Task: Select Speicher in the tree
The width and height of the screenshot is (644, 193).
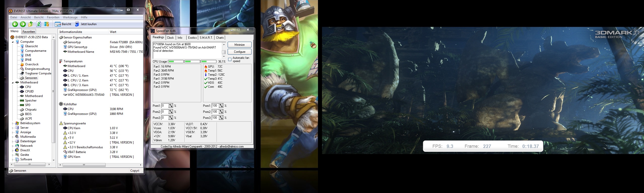Action: (31, 101)
